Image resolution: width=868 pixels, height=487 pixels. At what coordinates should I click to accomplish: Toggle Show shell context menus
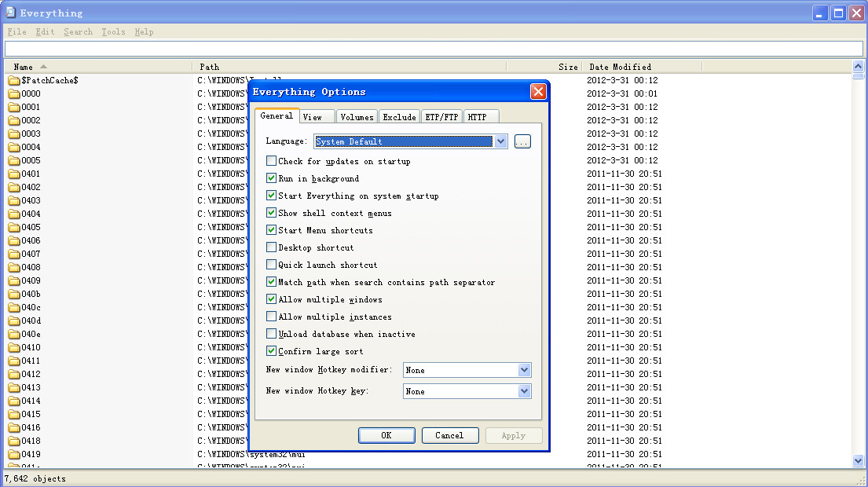pyautogui.click(x=271, y=213)
